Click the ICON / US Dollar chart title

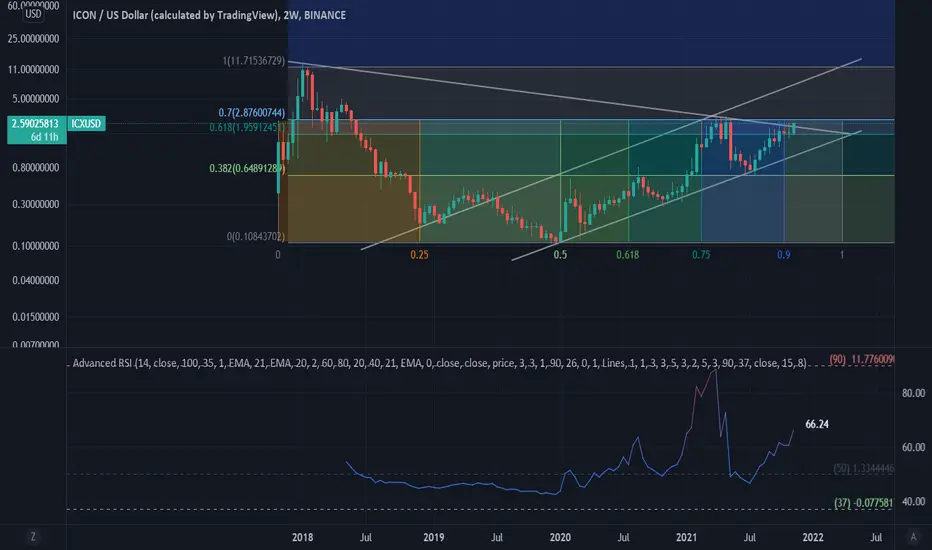tap(209, 15)
